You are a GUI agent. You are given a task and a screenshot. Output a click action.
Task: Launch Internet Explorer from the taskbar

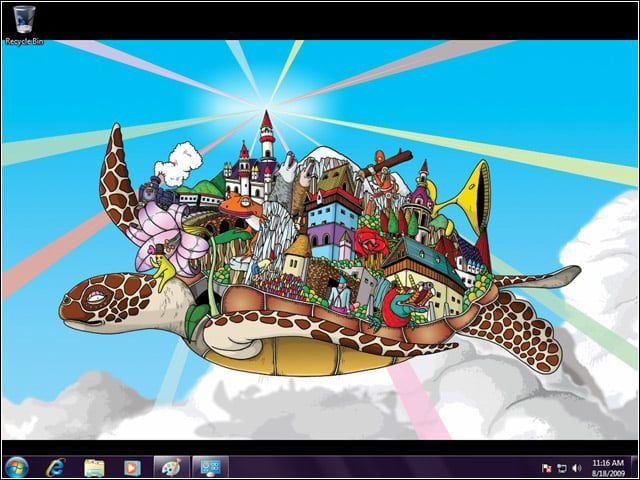(x=56, y=467)
